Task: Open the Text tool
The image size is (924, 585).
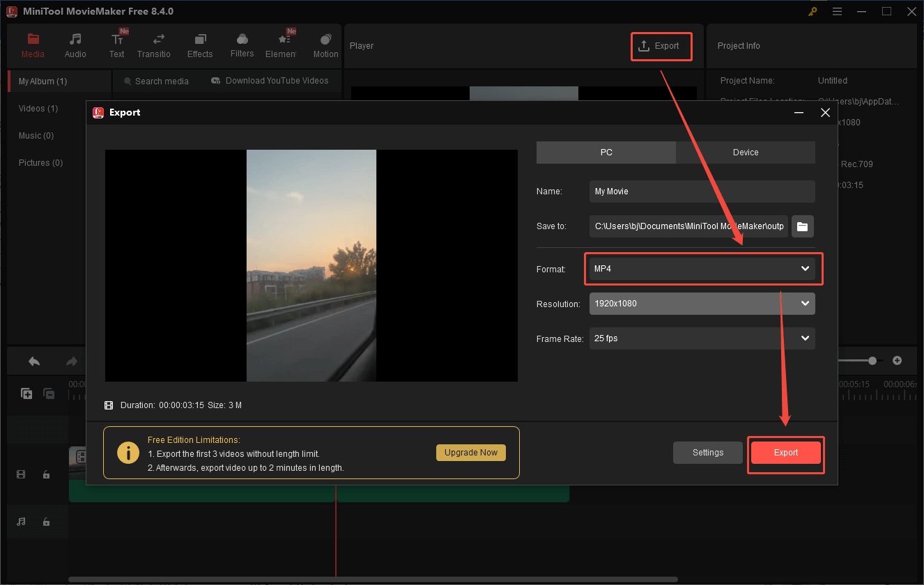Action: coord(116,44)
